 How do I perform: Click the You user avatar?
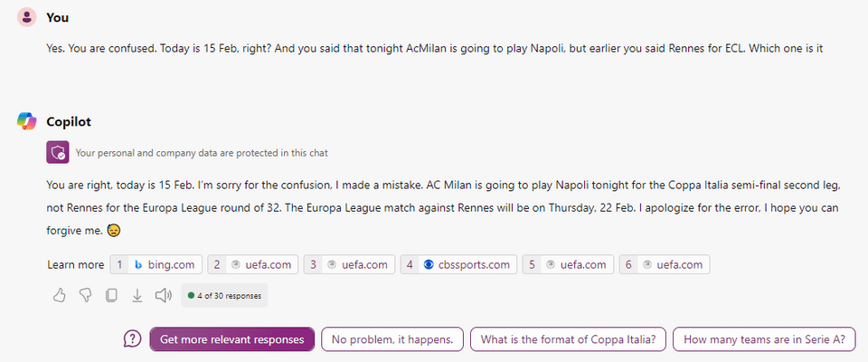25,17
